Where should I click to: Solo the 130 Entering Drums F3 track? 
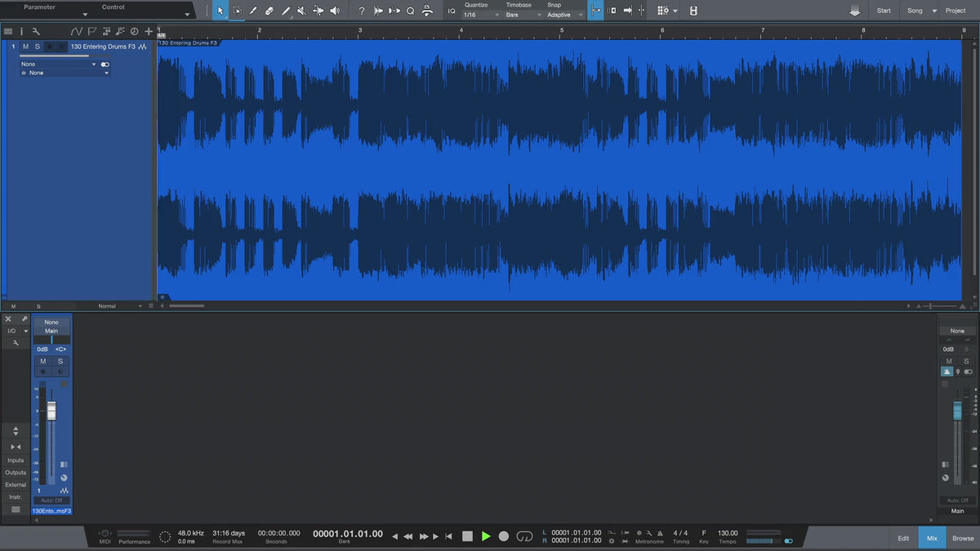coord(37,47)
